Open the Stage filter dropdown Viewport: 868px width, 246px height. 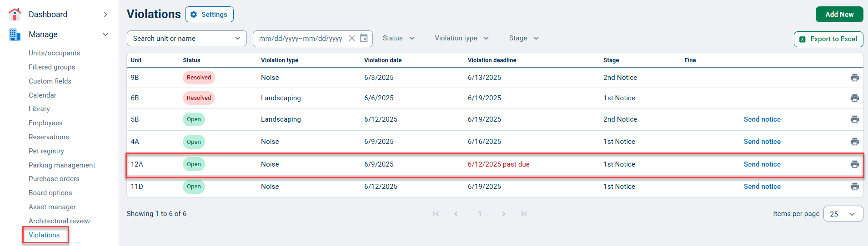point(524,38)
